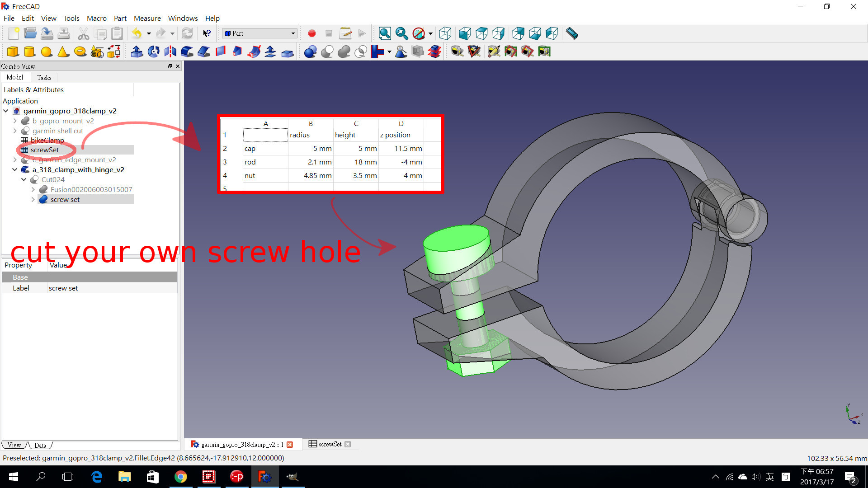This screenshot has width=868, height=488.
Task: Activate the Measure distance ruler tool
Action: [572, 33]
